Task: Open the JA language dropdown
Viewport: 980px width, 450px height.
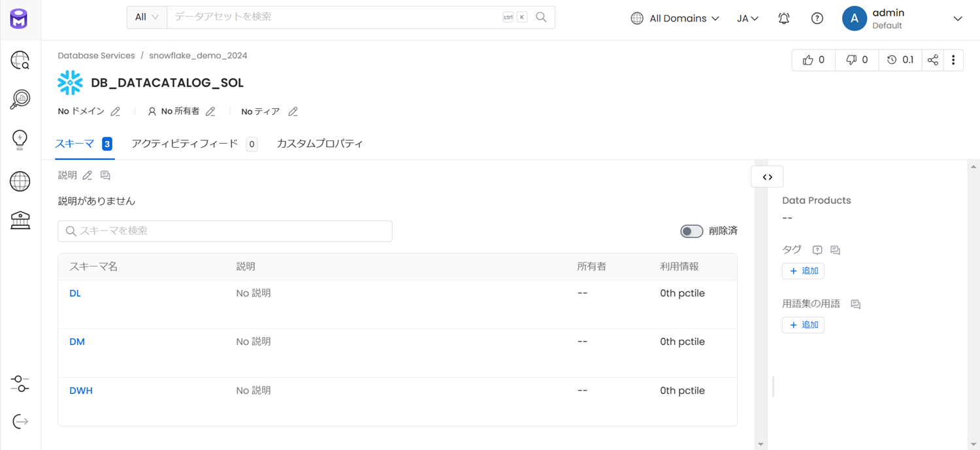Action: (x=747, y=18)
